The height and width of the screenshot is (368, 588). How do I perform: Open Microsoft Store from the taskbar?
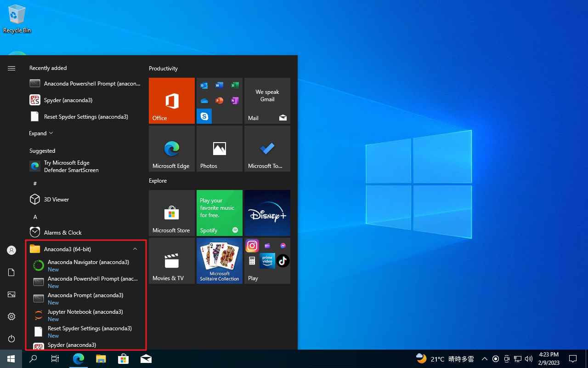(123, 359)
